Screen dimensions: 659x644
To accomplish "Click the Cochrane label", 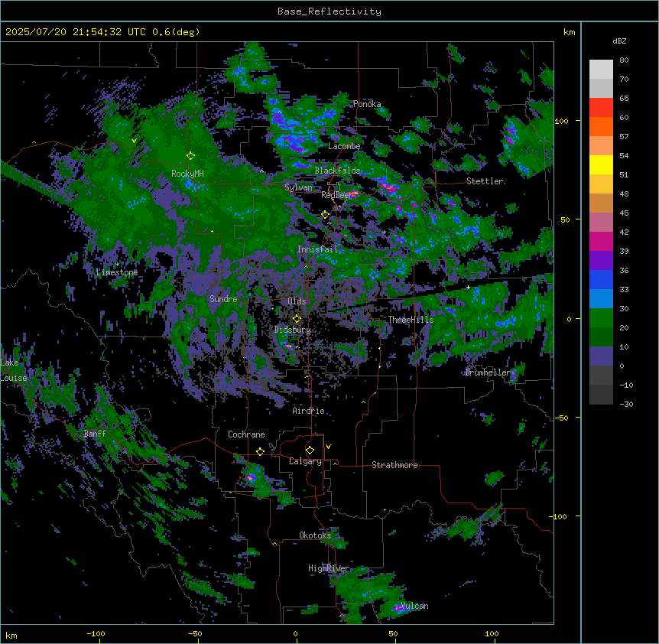I will tap(246, 434).
